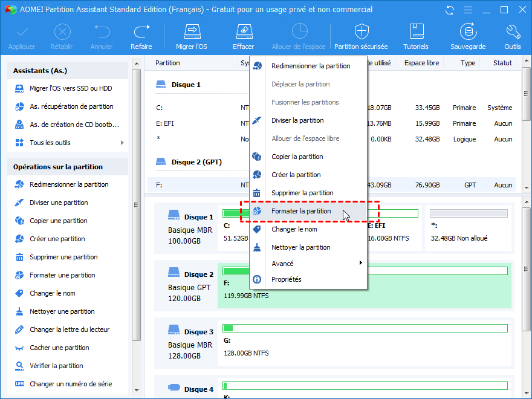Click the refresh icon in title bar
Screen dimensions: 532x399
tap(449, 10)
